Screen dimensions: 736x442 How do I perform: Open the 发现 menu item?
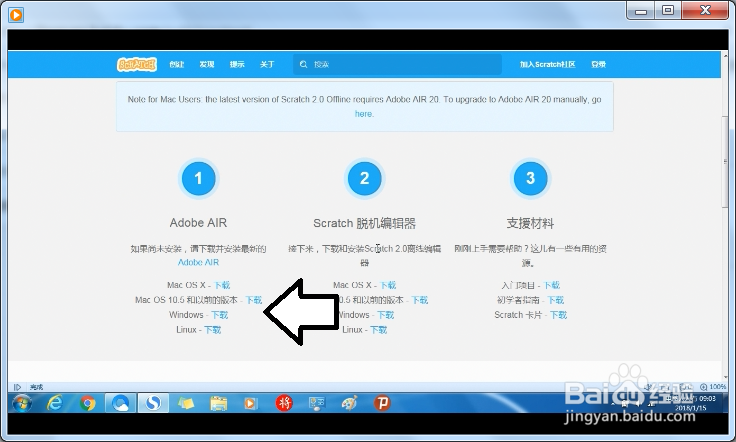[x=207, y=64]
